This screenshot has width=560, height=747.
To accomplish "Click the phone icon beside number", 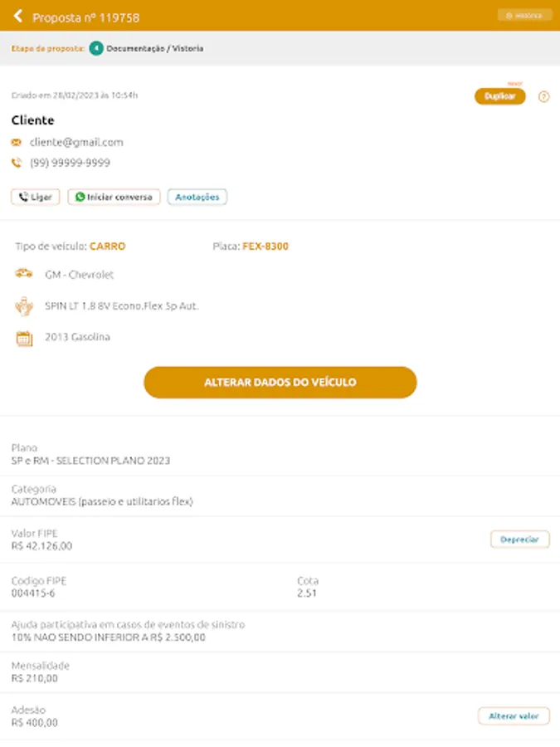I will 17,164.
